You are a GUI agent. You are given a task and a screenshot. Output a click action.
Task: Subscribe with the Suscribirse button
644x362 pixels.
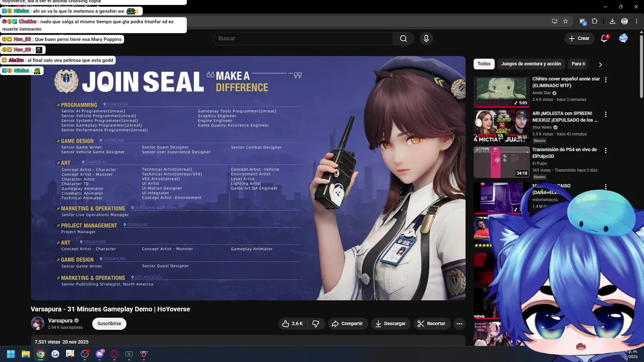pos(109,324)
